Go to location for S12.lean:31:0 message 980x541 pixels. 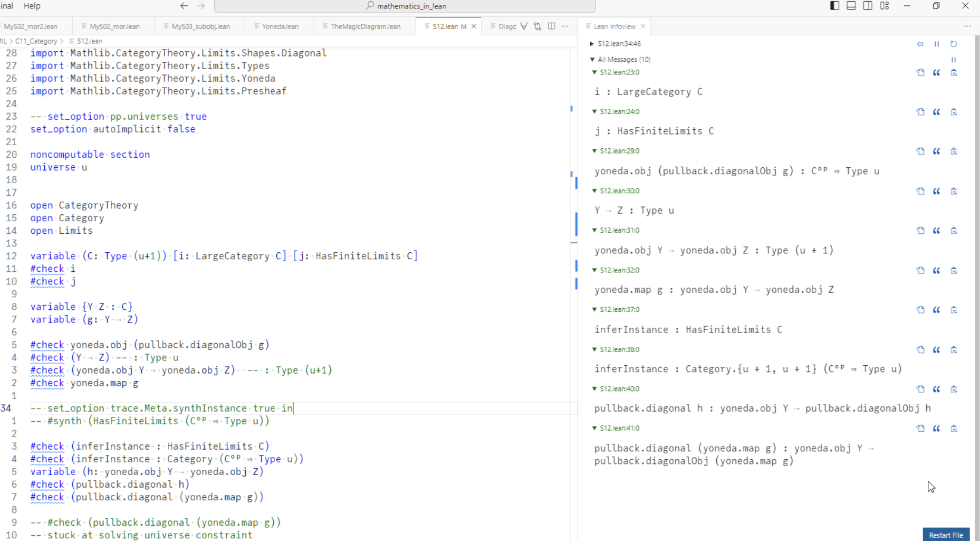click(920, 231)
